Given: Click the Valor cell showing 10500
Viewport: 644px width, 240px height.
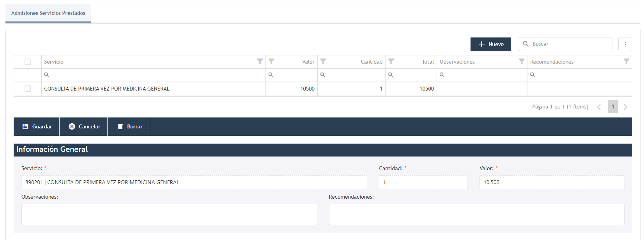Looking at the screenshot, I should point(292,89).
